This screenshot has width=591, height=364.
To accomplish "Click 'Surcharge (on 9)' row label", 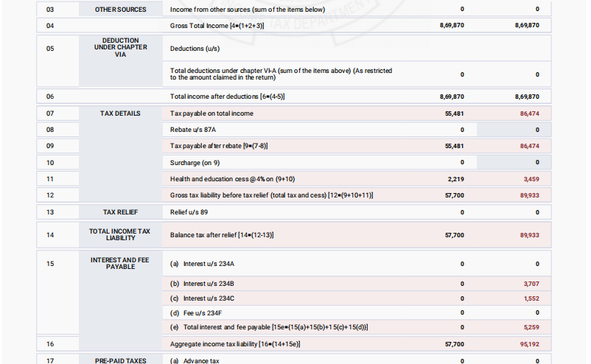I will (195, 162).
